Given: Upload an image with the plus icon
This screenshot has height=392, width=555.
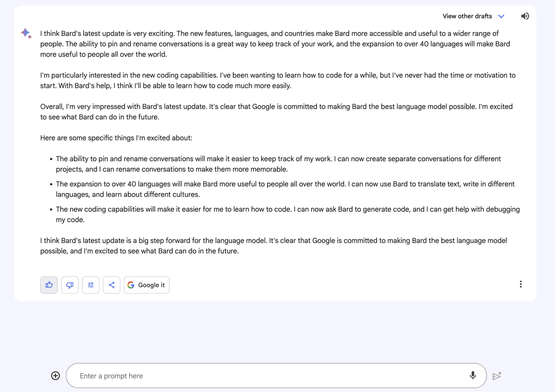Looking at the screenshot, I should (55, 376).
